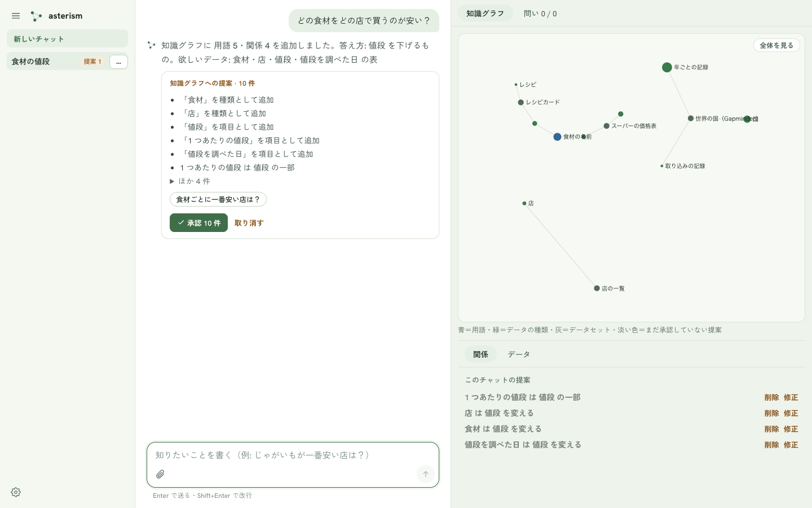Edit the 食材 は 値段 を変える relation

point(791,429)
